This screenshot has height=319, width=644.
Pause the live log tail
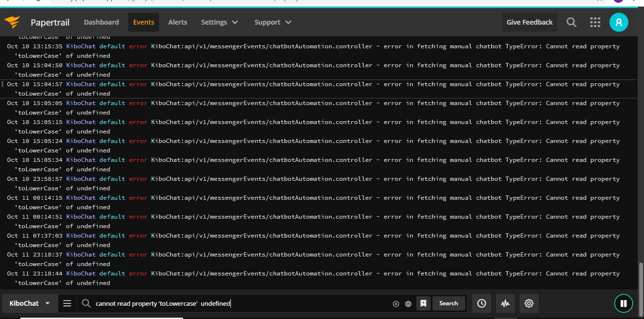(x=624, y=303)
